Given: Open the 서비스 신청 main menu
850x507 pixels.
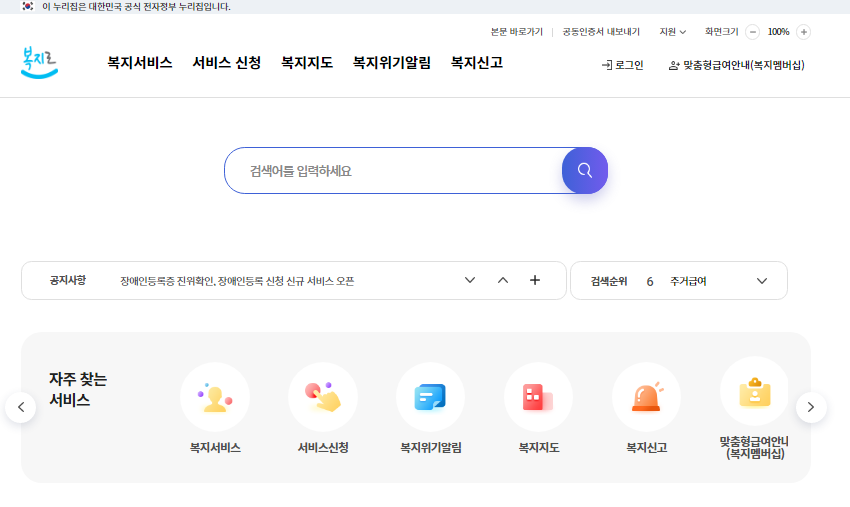Looking at the screenshot, I should click(227, 63).
